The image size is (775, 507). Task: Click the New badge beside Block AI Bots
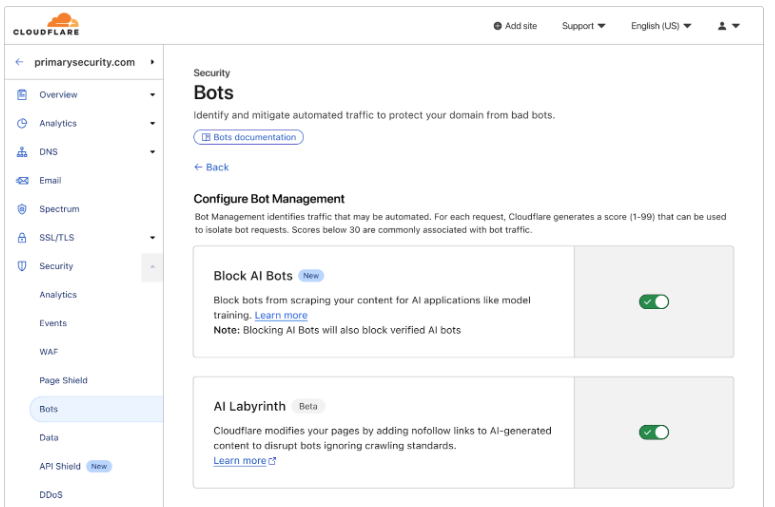coord(311,276)
